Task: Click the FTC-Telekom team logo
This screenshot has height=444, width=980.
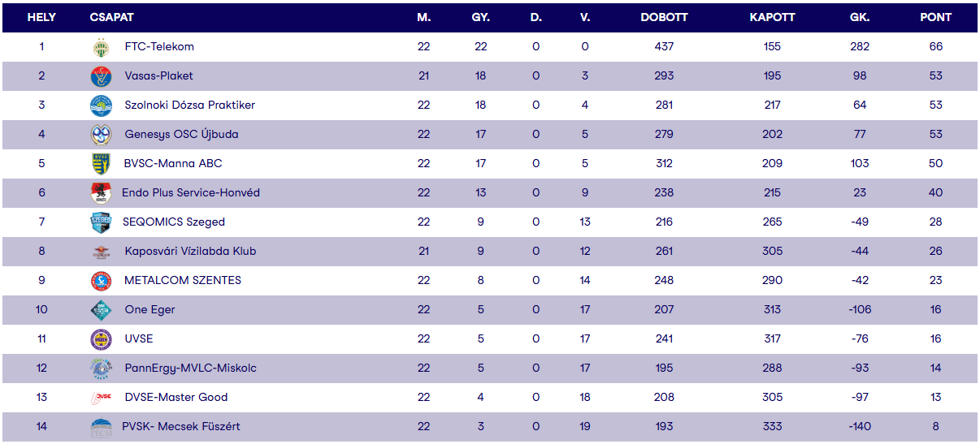Action: coord(101,47)
